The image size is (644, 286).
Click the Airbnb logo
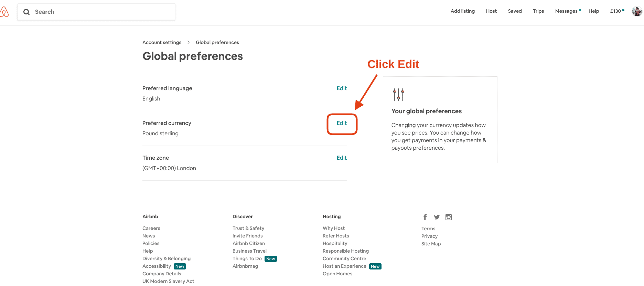pos(4,11)
